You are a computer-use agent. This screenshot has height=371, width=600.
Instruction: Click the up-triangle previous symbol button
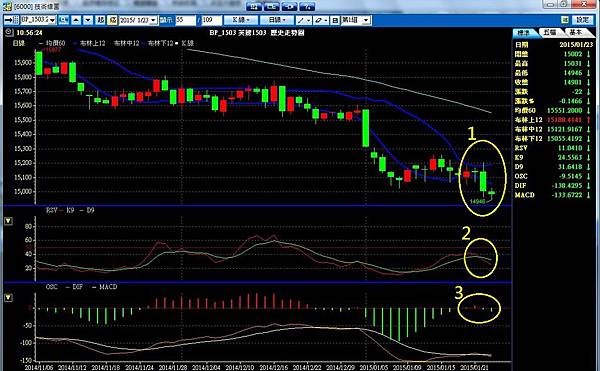click(x=76, y=20)
